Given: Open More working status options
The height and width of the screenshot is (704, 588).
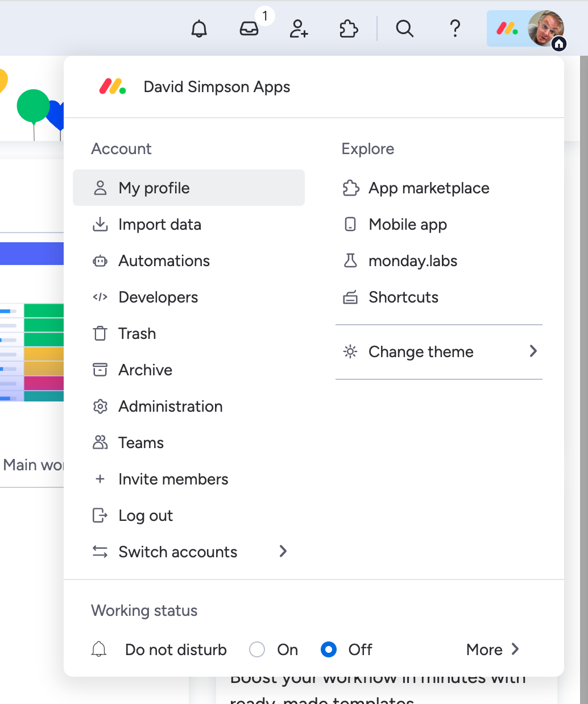Looking at the screenshot, I should [x=492, y=649].
